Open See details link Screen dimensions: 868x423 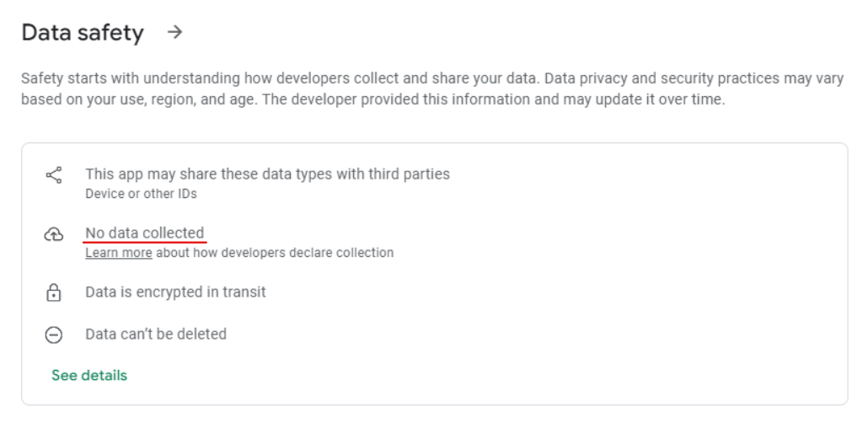pyautogui.click(x=89, y=375)
